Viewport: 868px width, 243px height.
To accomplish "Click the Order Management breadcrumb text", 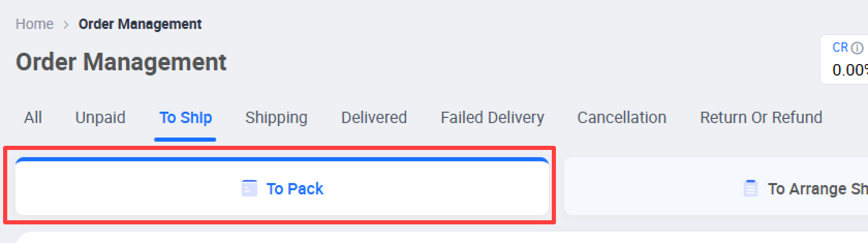I will [x=140, y=24].
